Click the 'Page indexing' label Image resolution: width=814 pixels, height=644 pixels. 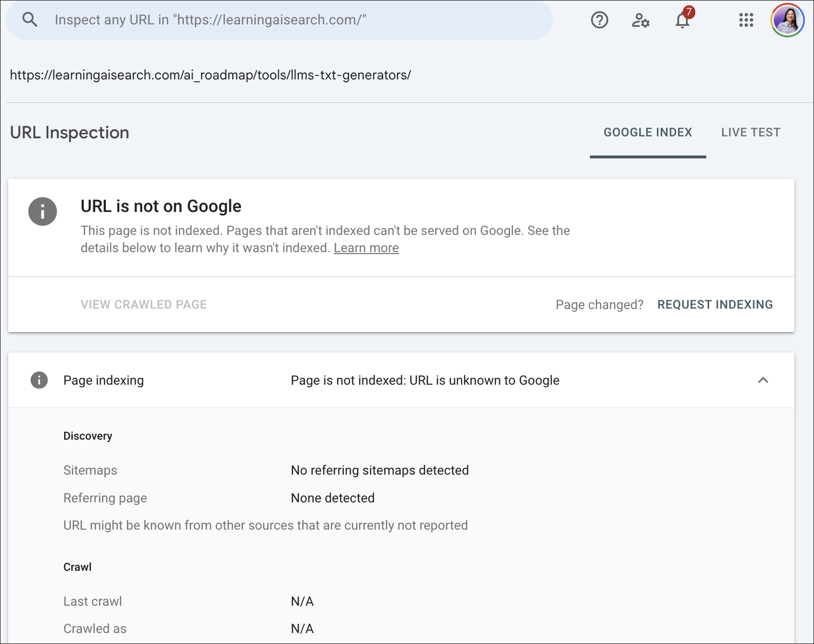[x=103, y=380]
